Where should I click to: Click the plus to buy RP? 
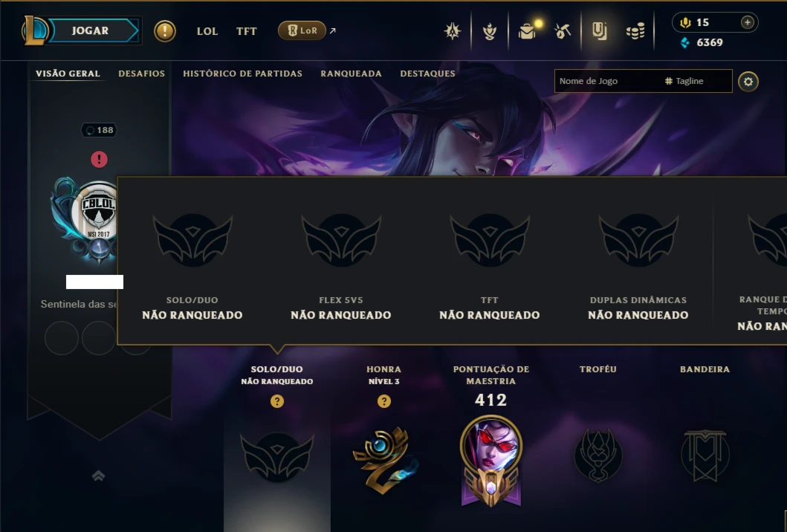click(x=748, y=22)
